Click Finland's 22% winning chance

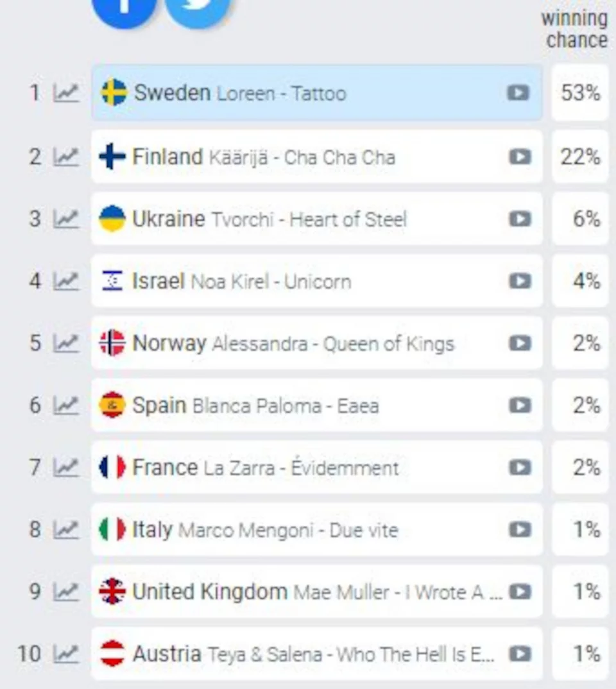pos(581,157)
